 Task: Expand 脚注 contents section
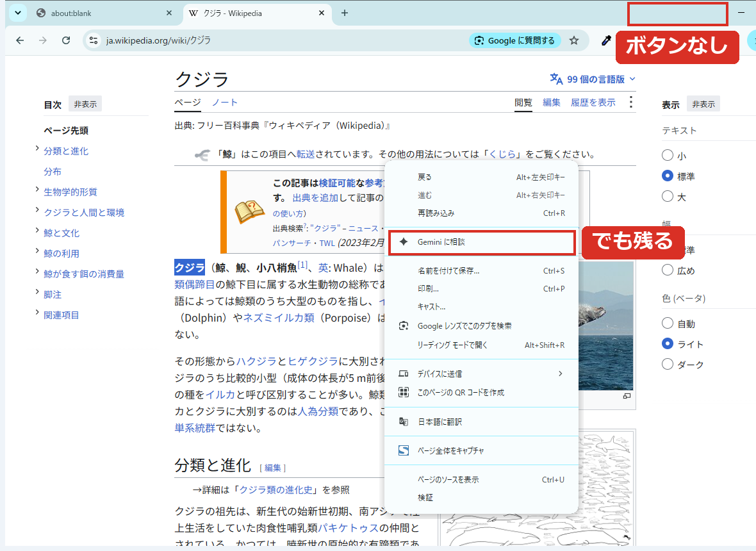click(37, 292)
